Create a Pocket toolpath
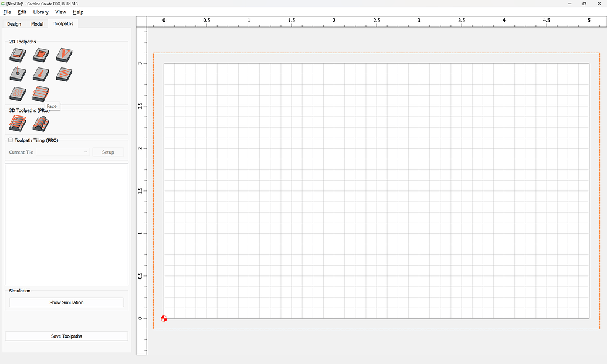The width and height of the screenshot is (607, 364). click(40, 55)
